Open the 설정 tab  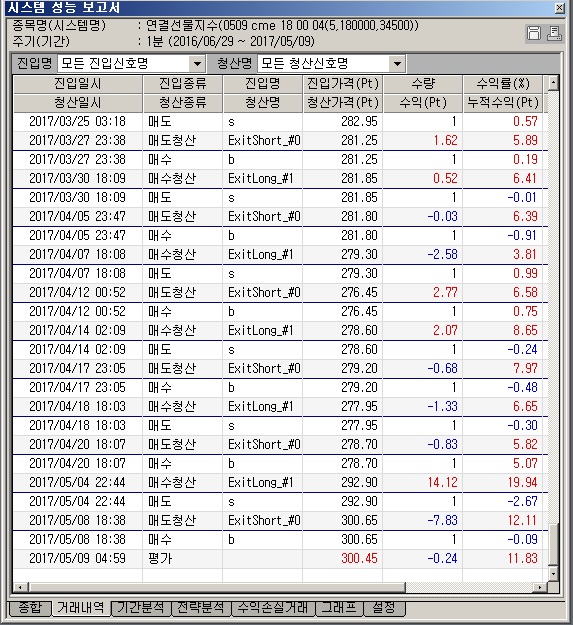(384, 608)
